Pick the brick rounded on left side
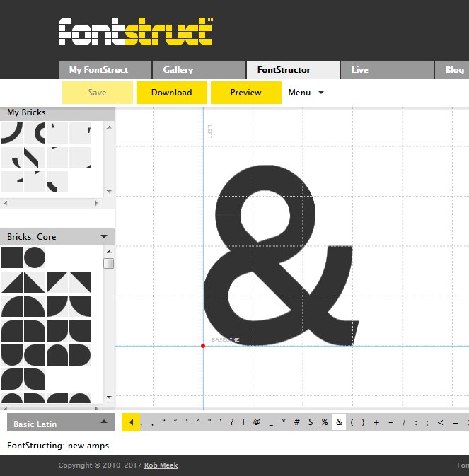This screenshot has height=476, width=469. coord(35,355)
